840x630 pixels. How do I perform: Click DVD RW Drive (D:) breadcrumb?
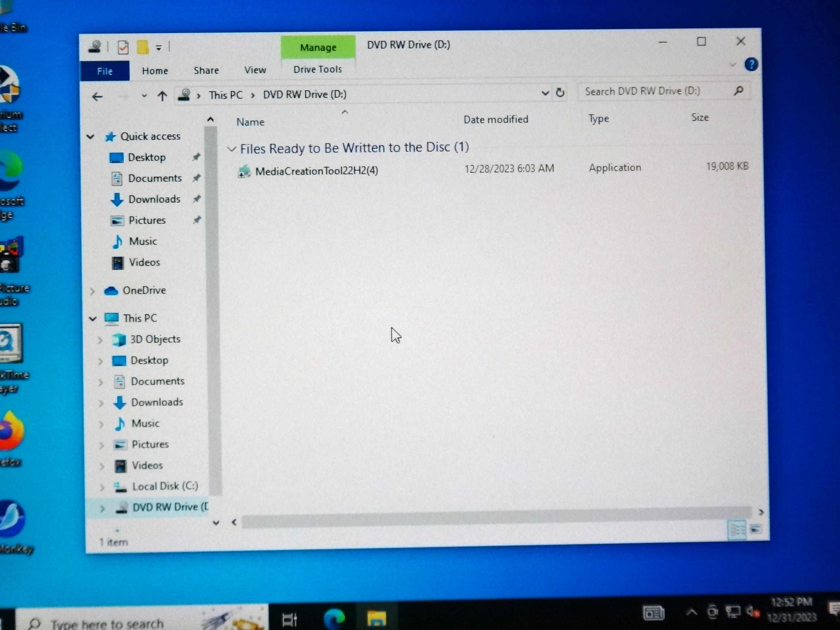(305, 94)
